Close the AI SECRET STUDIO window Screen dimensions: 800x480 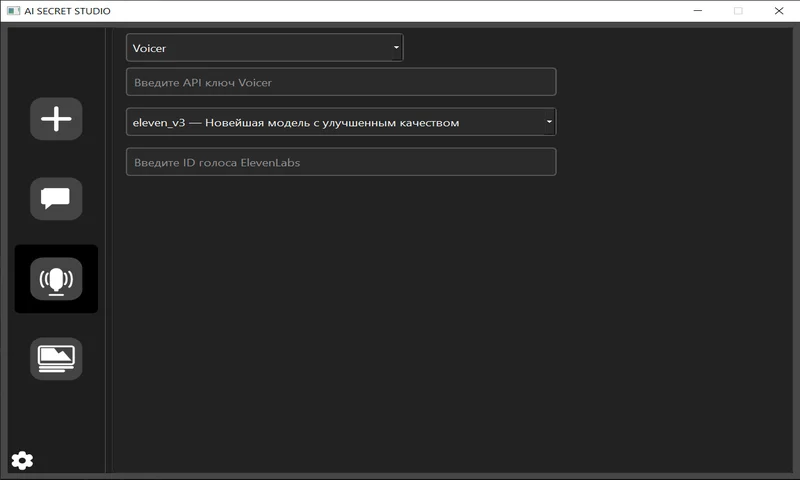point(779,11)
